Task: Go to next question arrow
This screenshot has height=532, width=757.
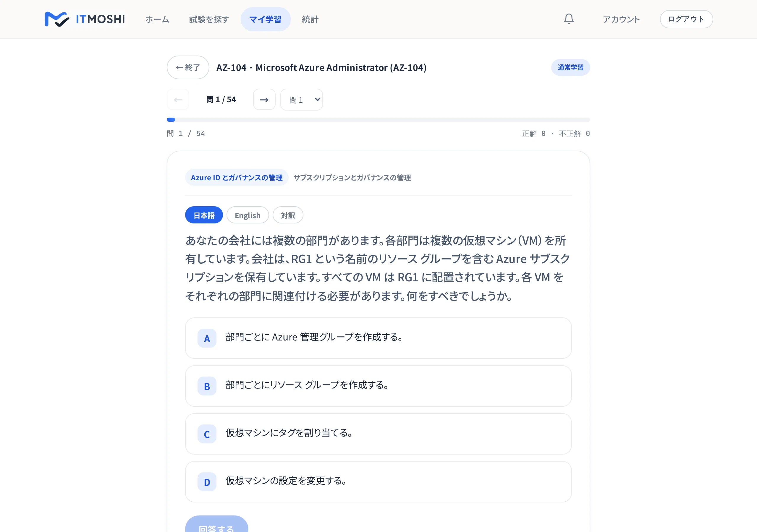Action: (264, 100)
